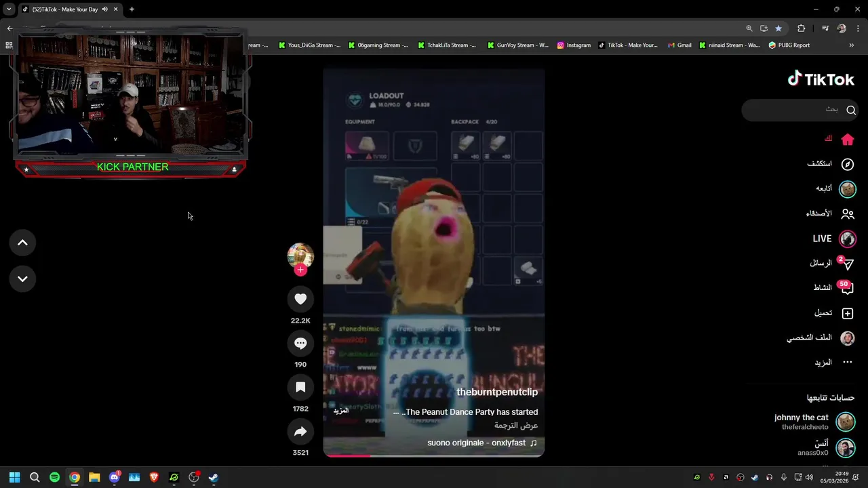Open the PUBG Report bookmark

[x=789, y=45]
